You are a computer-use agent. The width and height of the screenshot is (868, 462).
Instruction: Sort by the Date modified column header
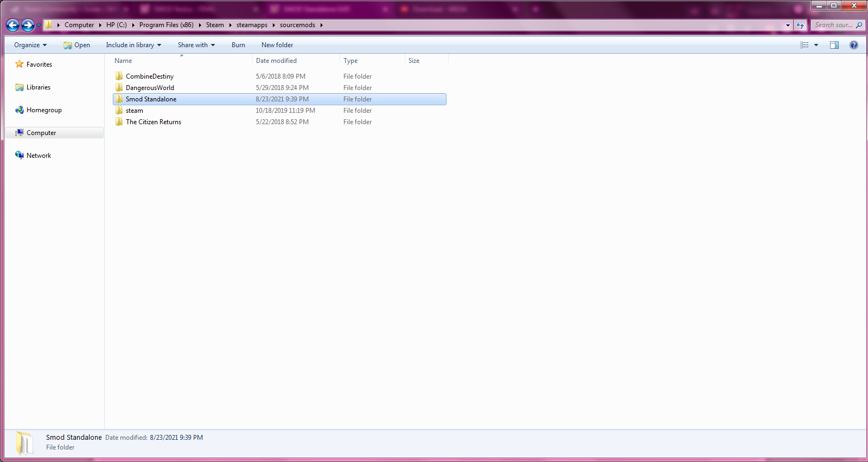point(296,61)
